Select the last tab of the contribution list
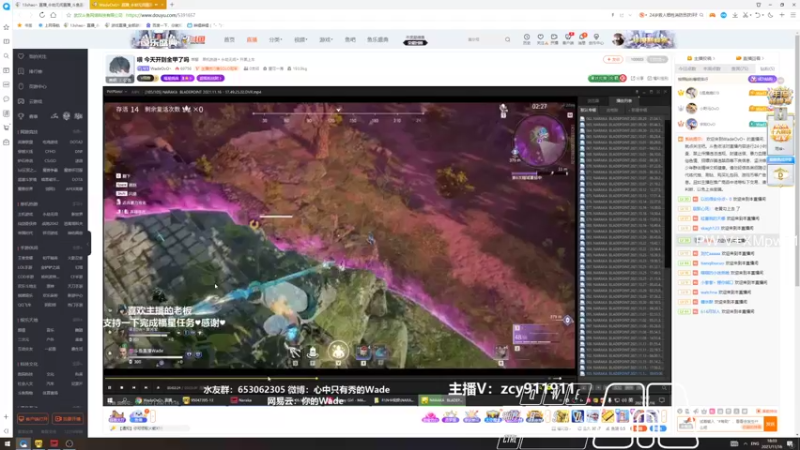Image resolution: width=800 pixels, height=450 pixels. click(x=767, y=68)
